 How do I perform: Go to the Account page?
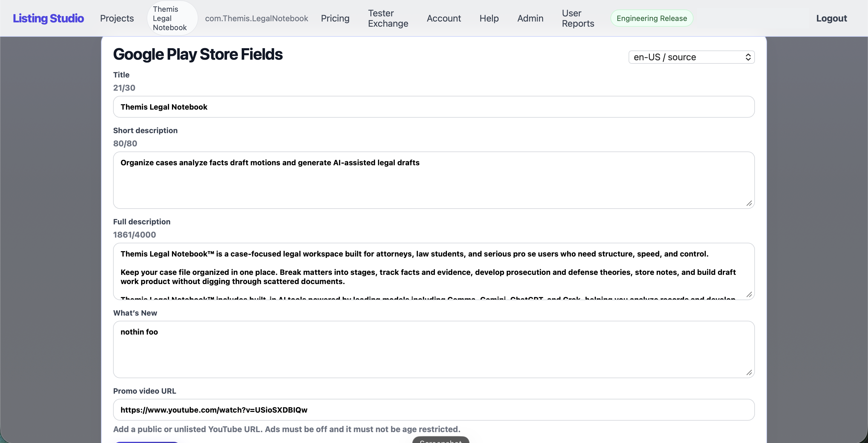click(444, 18)
